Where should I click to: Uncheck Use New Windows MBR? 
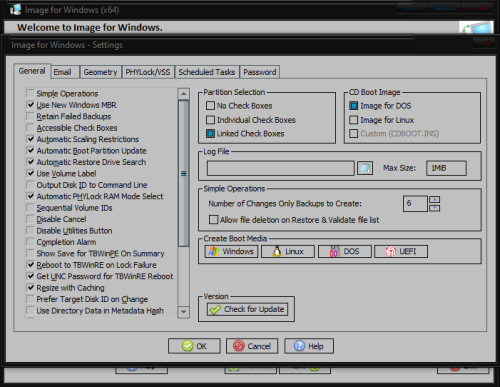[30, 105]
